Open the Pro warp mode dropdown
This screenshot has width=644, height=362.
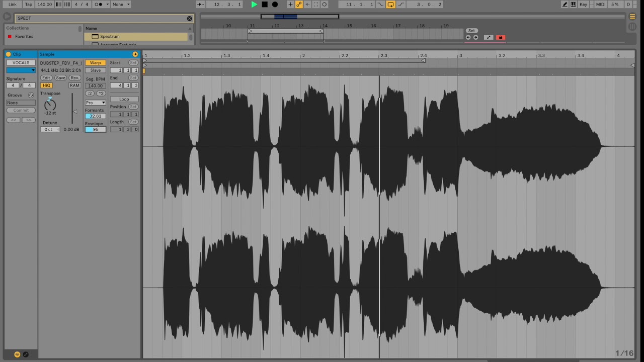click(x=96, y=103)
